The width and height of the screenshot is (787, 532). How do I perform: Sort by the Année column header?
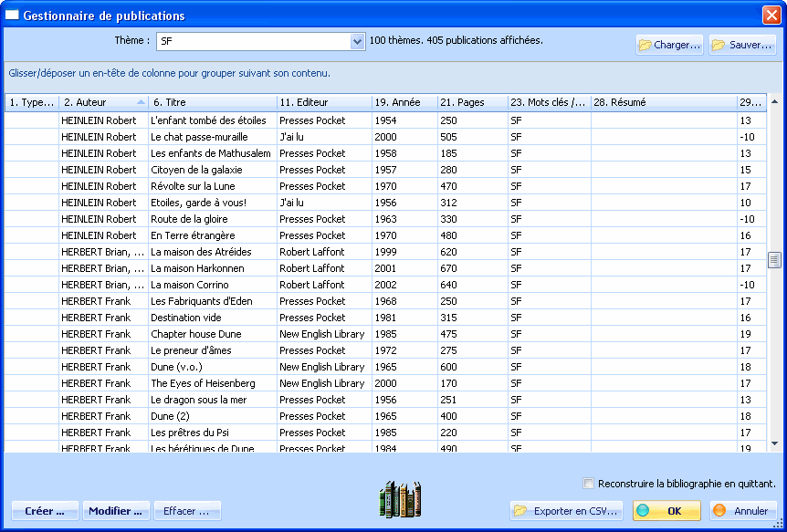click(404, 102)
